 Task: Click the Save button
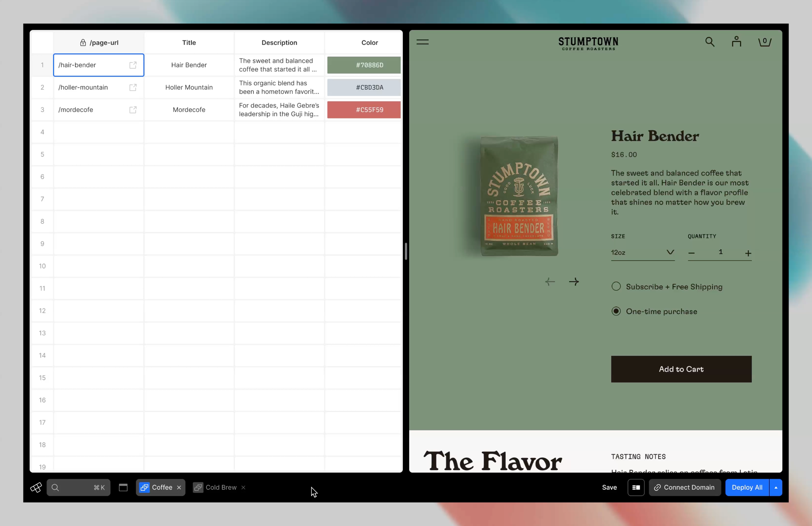click(609, 487)
